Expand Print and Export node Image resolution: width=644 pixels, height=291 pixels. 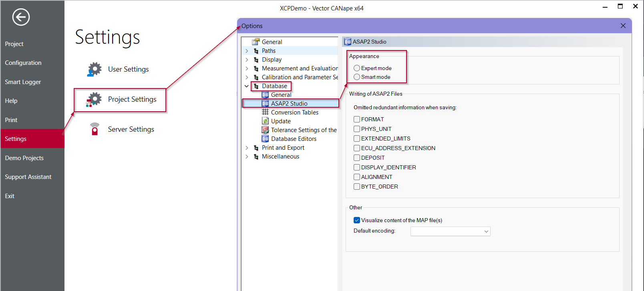247,148
